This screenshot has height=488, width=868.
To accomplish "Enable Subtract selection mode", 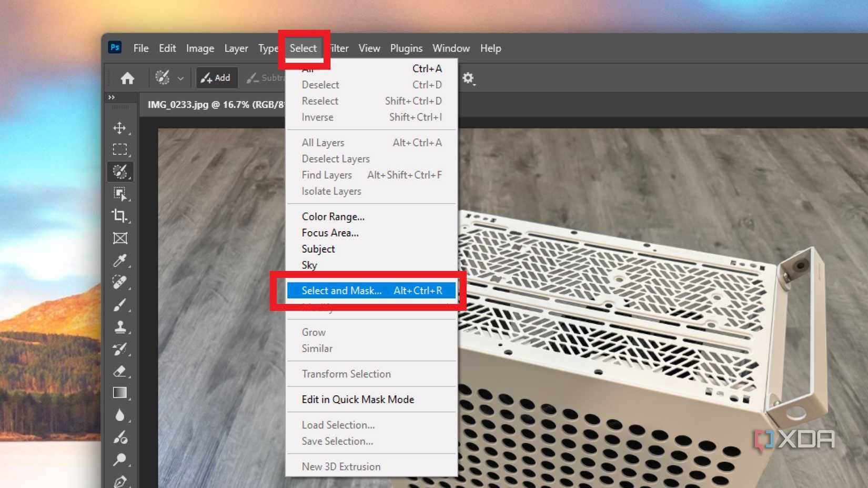I will pos(266,77).
